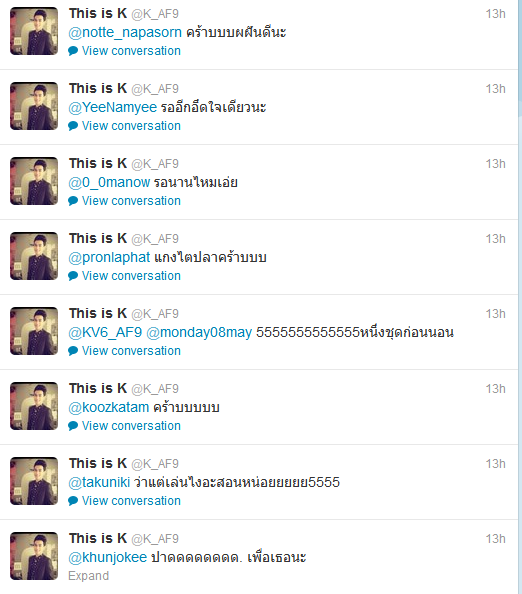The image size is (522, 594).
Task: Click avatar beside the koozkatam reply
Action: pyautogui.click(x=34, y=406)
